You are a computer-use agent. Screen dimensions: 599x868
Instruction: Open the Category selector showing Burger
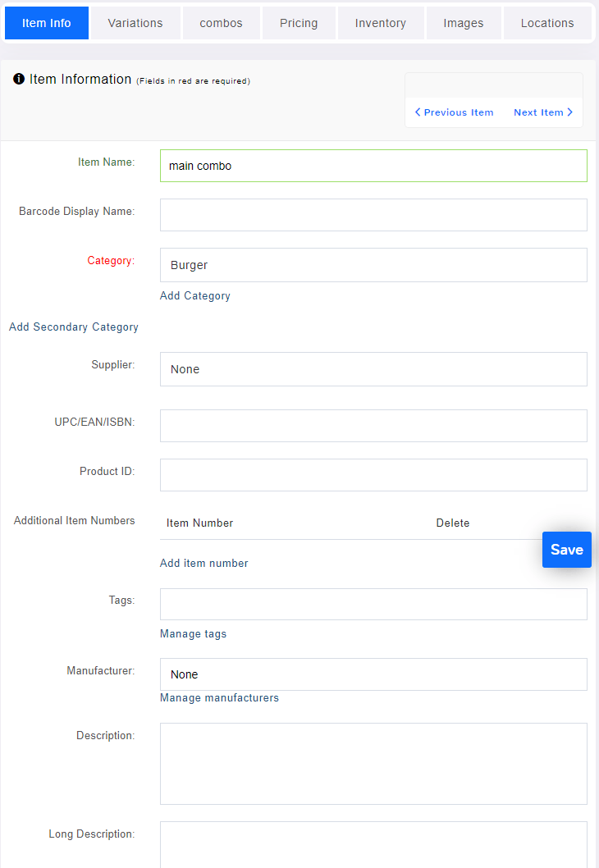pos(373,264)
